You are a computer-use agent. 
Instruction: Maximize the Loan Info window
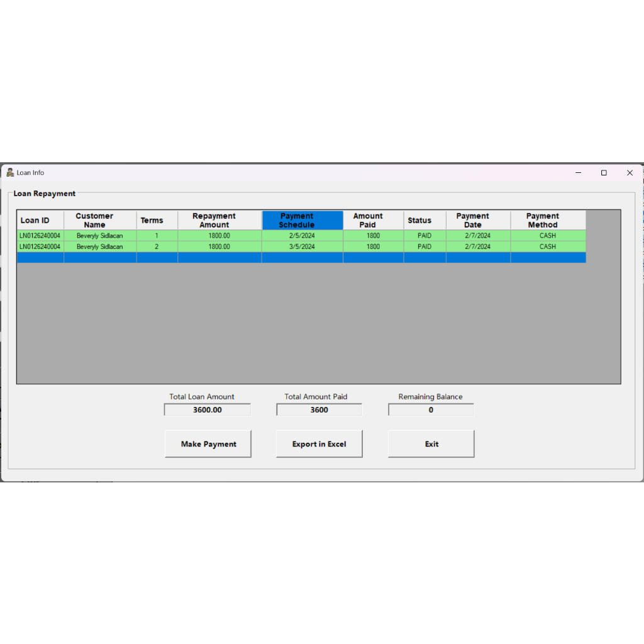(x=604, y=173)
